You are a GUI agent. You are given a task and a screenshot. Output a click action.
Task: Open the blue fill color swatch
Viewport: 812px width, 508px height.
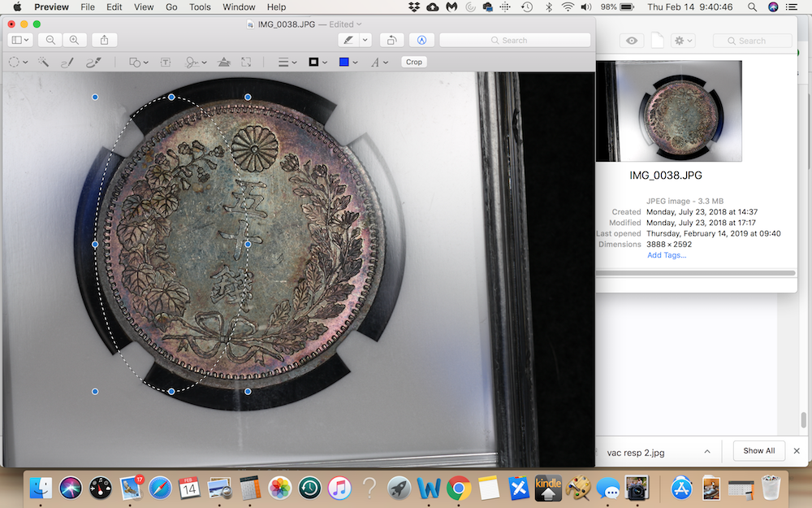tap(348, 63)
